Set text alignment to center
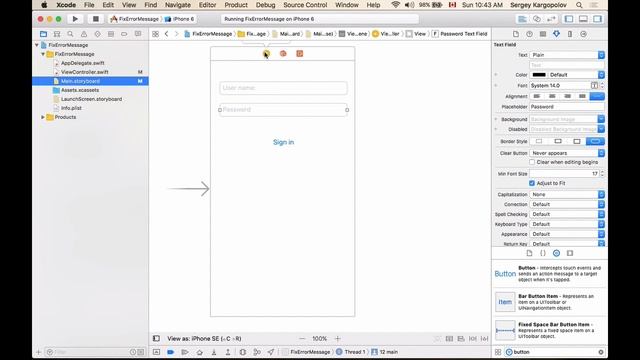Viewport: 640px width, 360px height. 552,96
